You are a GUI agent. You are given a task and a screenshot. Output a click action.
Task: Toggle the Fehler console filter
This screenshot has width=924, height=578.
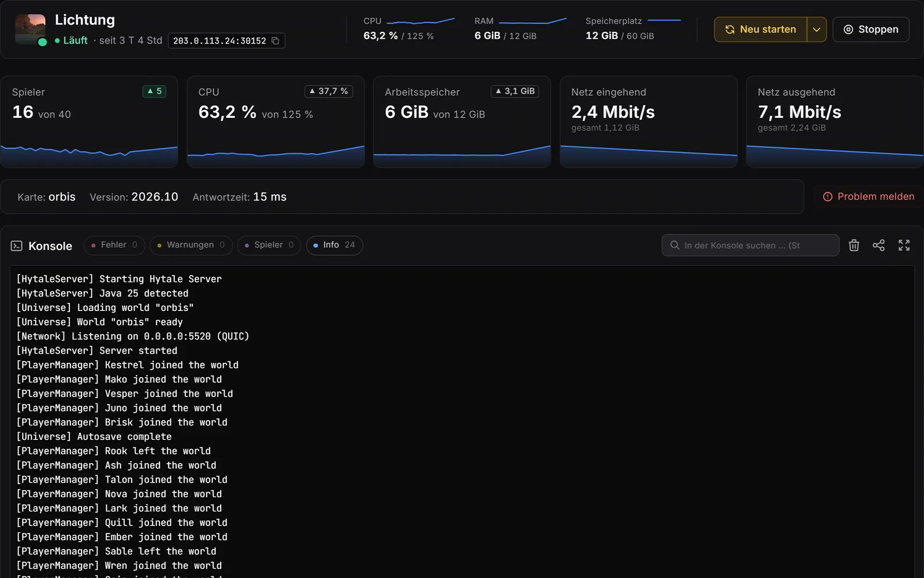[x=114, y=245]
